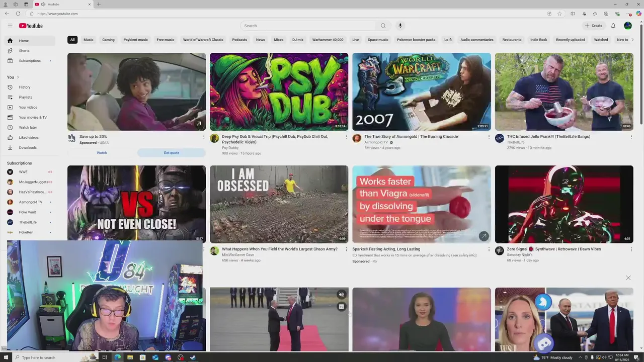Screen dimensions: 644x362
Task: Select the Recently uploaded chip
Action: pos(571,40)
